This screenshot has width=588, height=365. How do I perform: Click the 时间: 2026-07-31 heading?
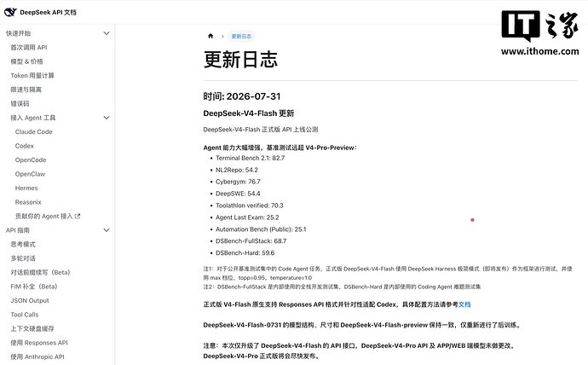click(242, 96)
